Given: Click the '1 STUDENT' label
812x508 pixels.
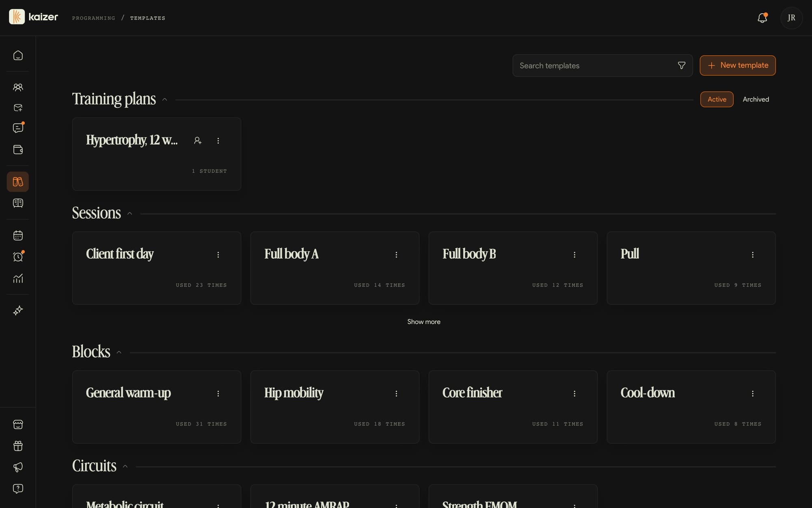Looking at the screenshot, I should pyautogui.click(x=209, y=171).
